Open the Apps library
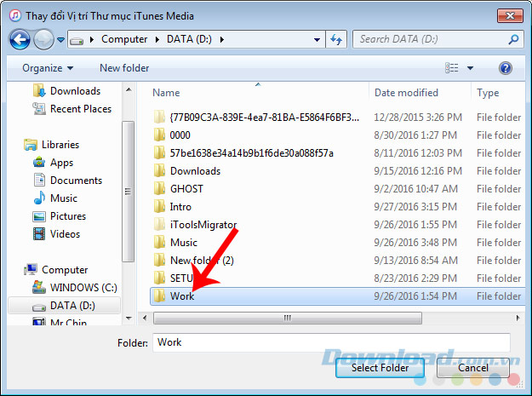Screen dimensions: 532x396 [53, 163]
